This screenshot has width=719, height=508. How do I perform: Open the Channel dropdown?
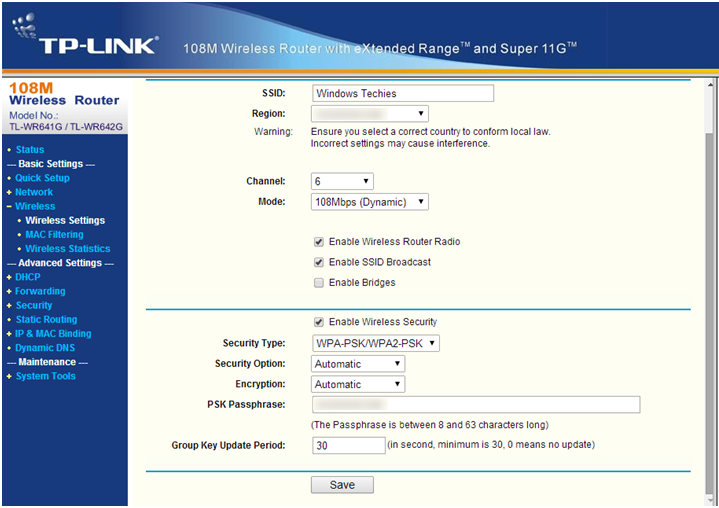point(343,181)
